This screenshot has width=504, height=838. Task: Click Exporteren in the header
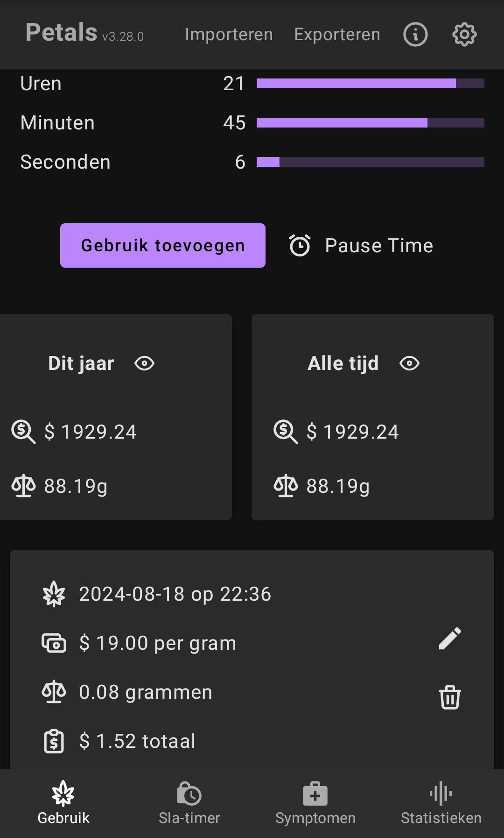tap(337, 35)
